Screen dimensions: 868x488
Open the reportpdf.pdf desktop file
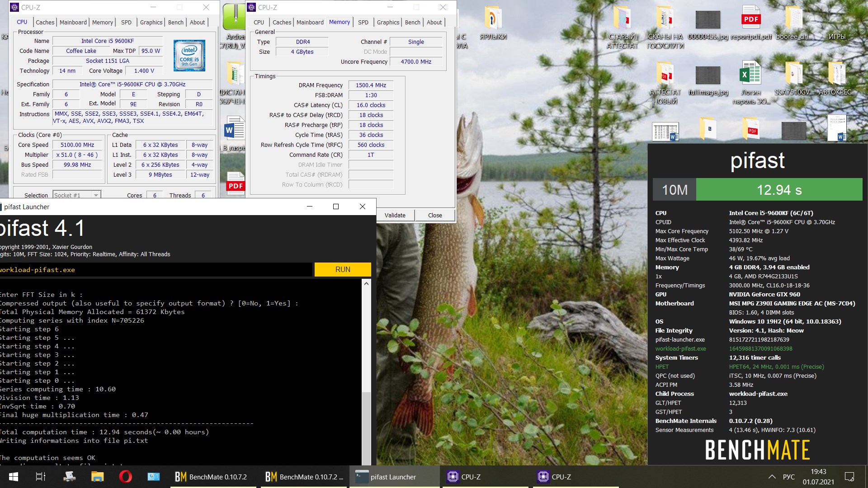click(x=751, y=23)
